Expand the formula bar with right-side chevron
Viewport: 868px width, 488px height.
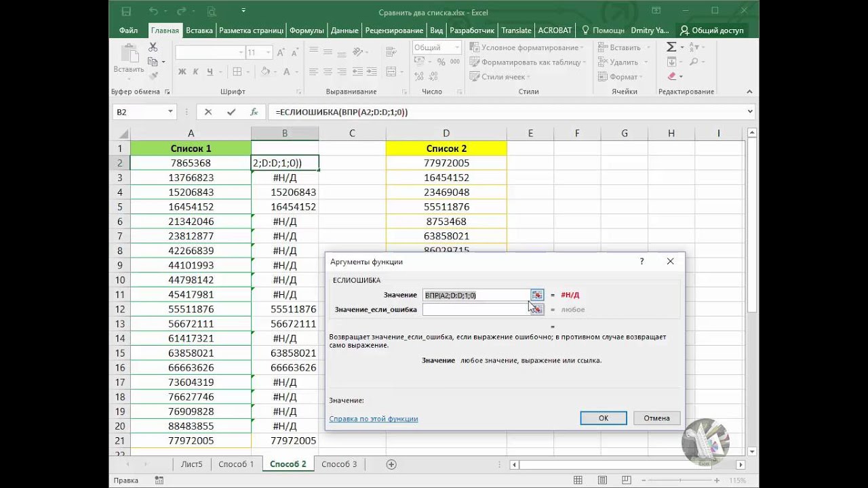(750, 112)
